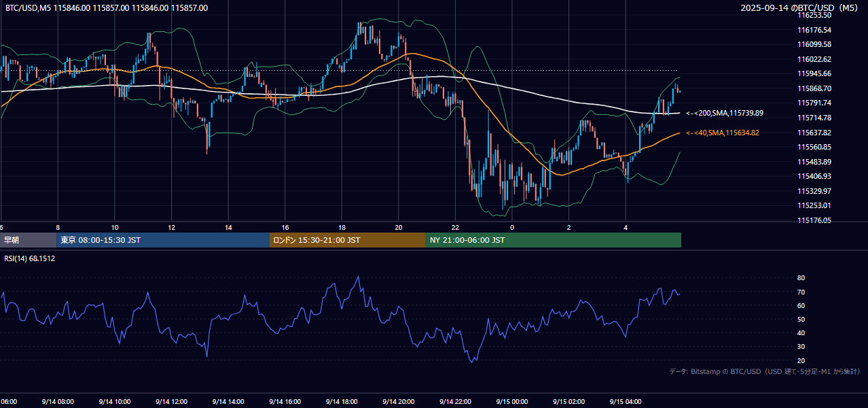
Task: Click price axis label 115945.66
Action: [814, 73]
